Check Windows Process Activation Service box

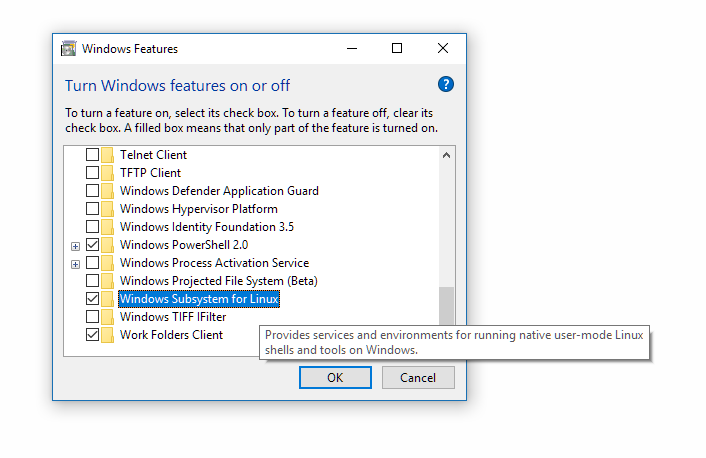(x=92, y=263)
